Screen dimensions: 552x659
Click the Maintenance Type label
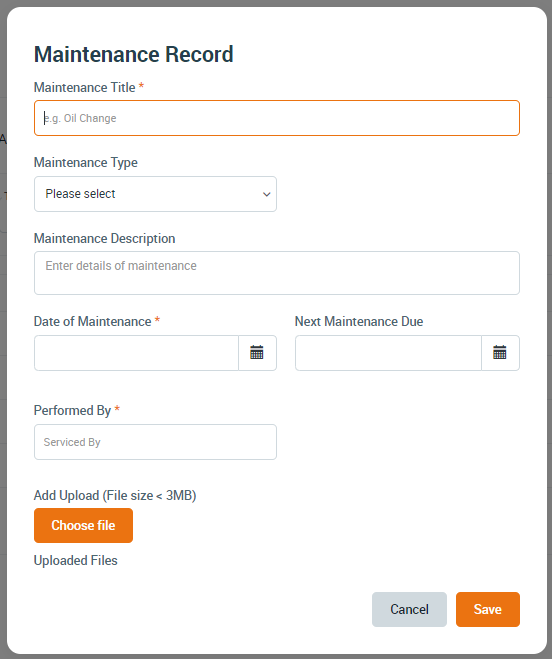coord(86,163)
